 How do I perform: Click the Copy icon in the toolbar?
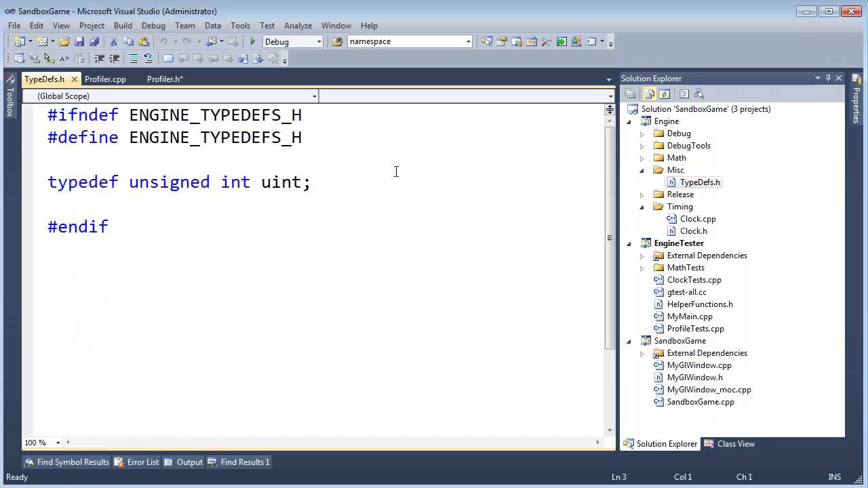(128, 41)
